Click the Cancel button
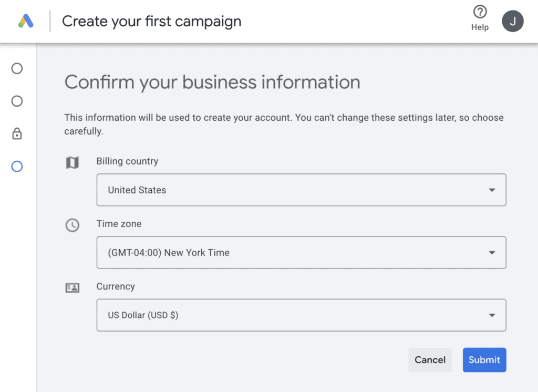This screenshot has height=392, width=538. coord(430,360)
